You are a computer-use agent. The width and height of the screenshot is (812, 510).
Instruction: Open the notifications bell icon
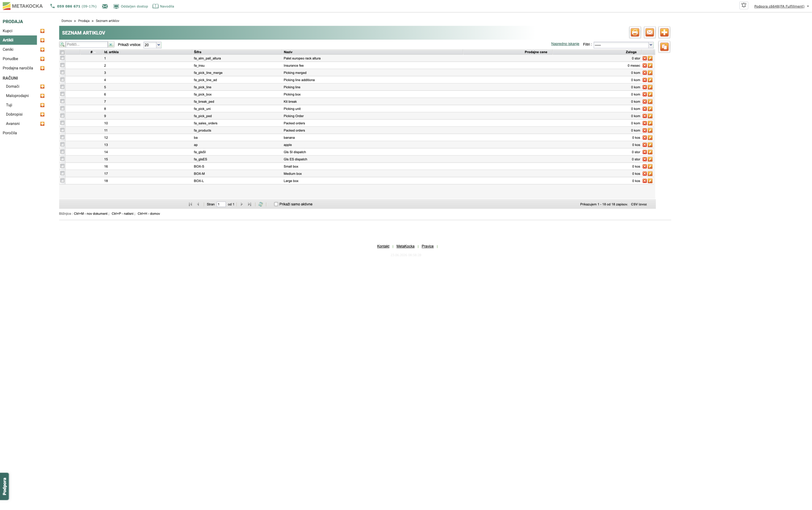click(743, 5)
